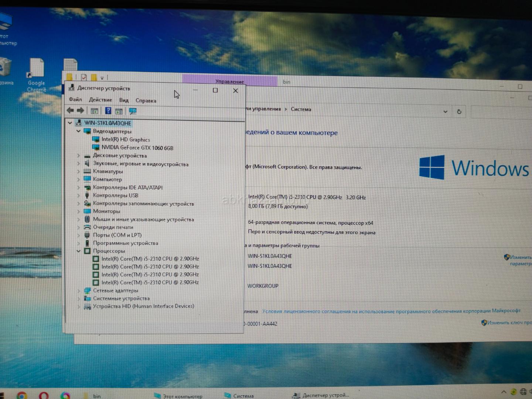
Task: Click the Back arrow in Device Manager toolbar
Action: click(70, 110)
